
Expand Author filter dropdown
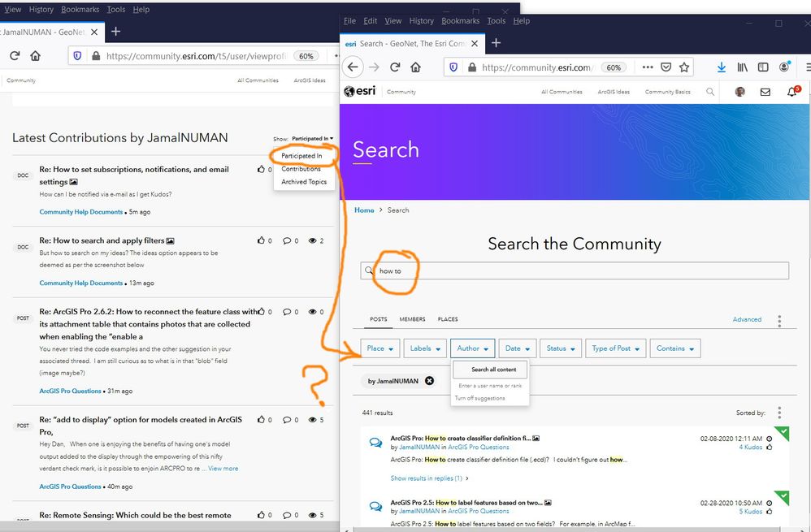pos(473,348)
